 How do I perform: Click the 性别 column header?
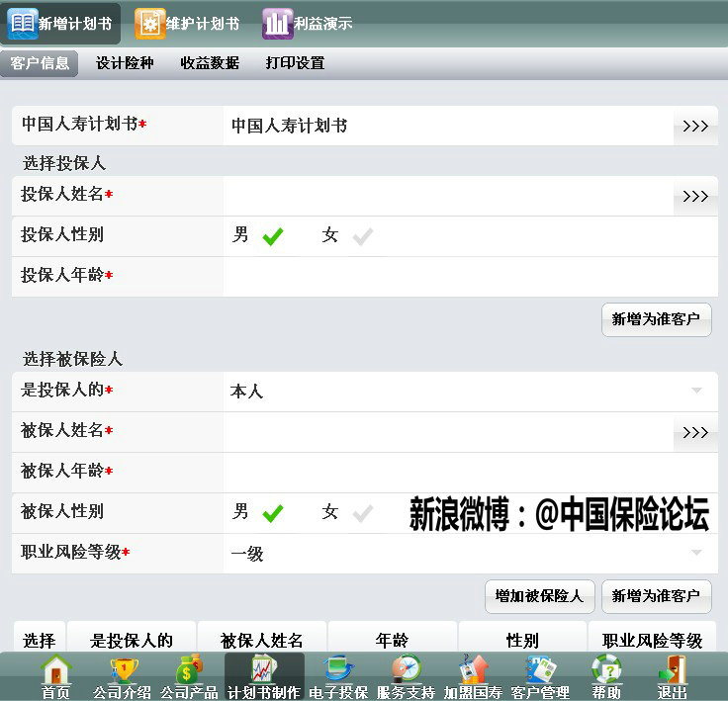pyautogui.click(x=522, y=639)
